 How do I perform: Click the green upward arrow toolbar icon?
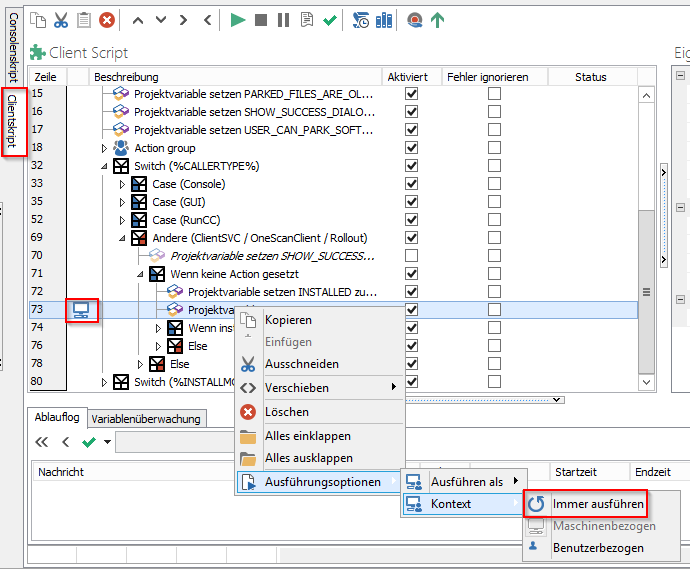(x=437, y=20)
